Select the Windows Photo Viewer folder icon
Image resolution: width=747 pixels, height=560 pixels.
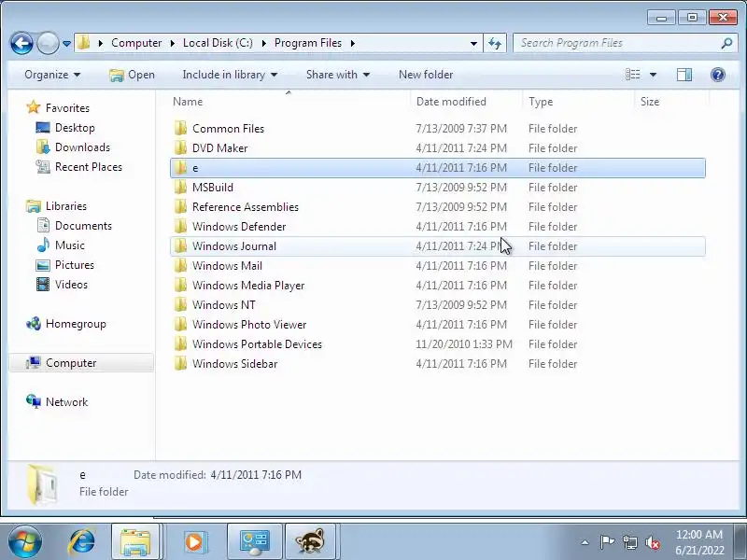pyautogui.click(x=180, y=324)
